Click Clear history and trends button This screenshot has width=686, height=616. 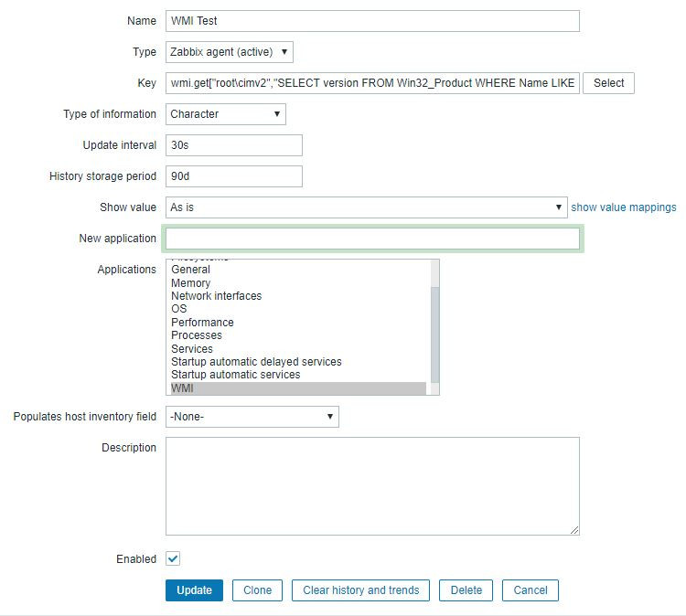point(360,590)
